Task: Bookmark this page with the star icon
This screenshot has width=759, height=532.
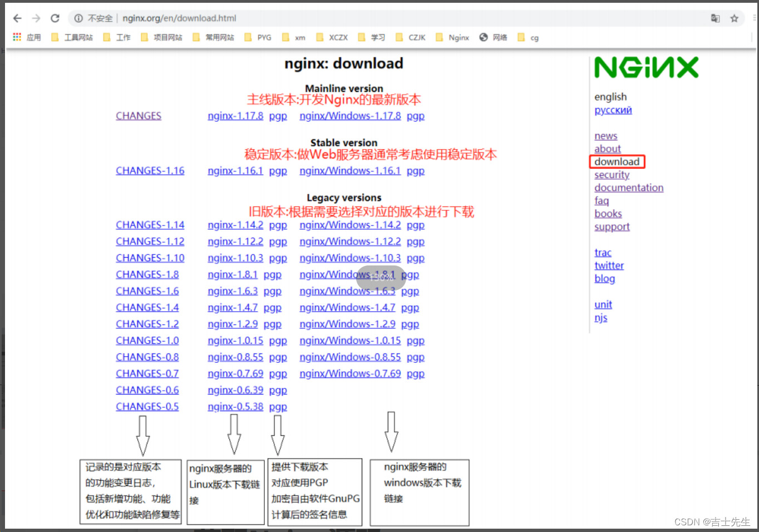Action: [x=735, y=18]
